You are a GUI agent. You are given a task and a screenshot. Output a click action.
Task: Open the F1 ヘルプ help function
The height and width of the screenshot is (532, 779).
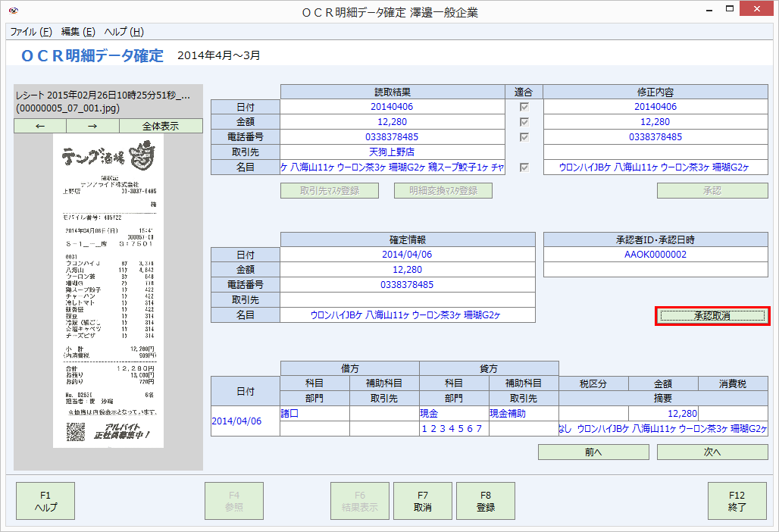[x=45, y=501]
